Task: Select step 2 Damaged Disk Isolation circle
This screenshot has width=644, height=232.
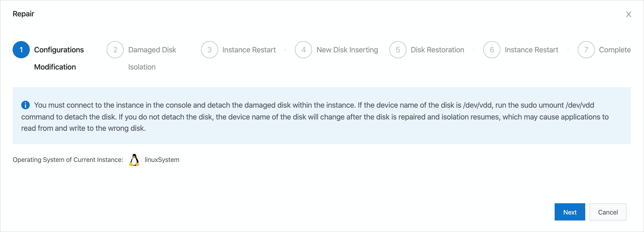Action: [115, 49]
